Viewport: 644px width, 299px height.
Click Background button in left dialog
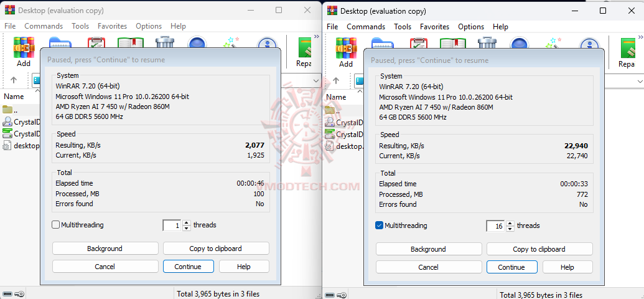[x=105, y=249]
